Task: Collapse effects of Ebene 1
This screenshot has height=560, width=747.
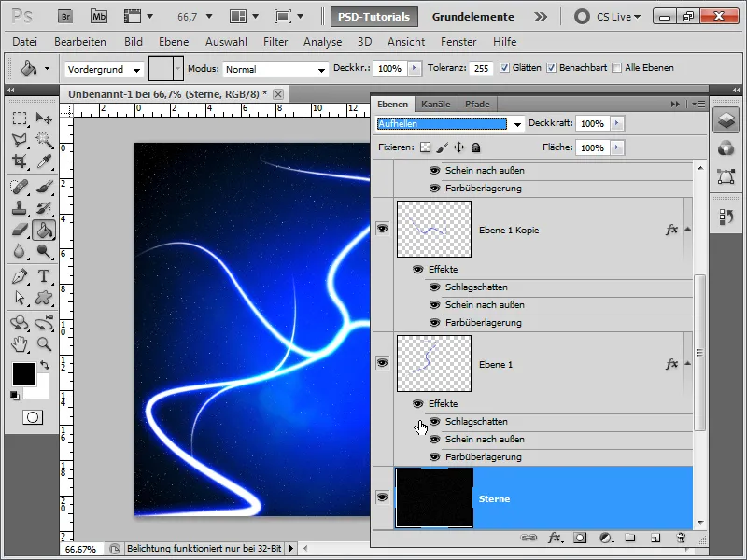Action: click(x=687, y=364)
